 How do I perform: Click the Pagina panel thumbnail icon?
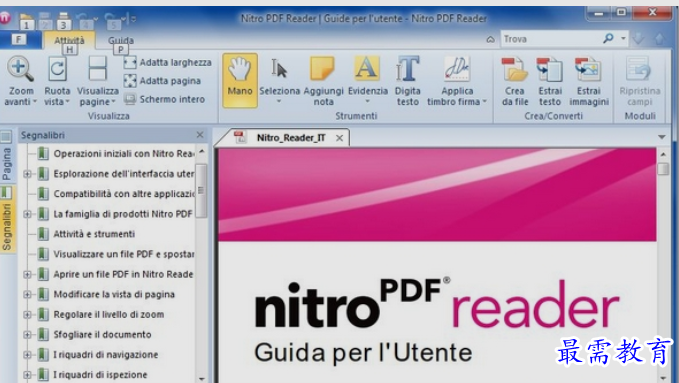pyautogui.click(x=6, y=137)
